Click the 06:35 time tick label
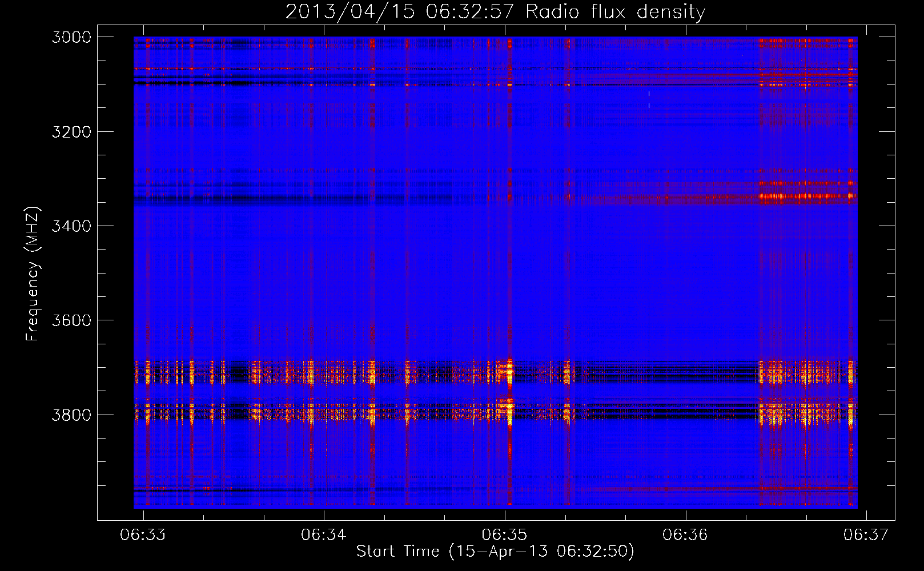The width and height of the screenshot is (924, 571). (505, 534)
